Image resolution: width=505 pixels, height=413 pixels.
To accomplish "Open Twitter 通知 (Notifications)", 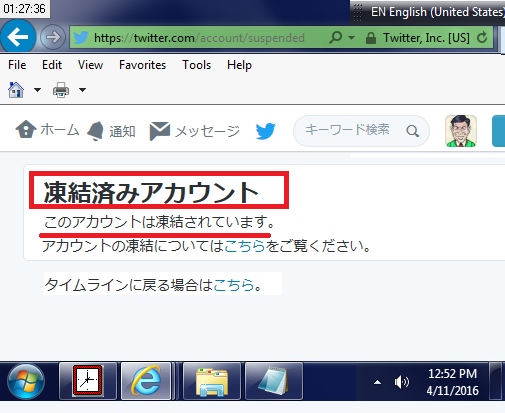I will 111,131.
